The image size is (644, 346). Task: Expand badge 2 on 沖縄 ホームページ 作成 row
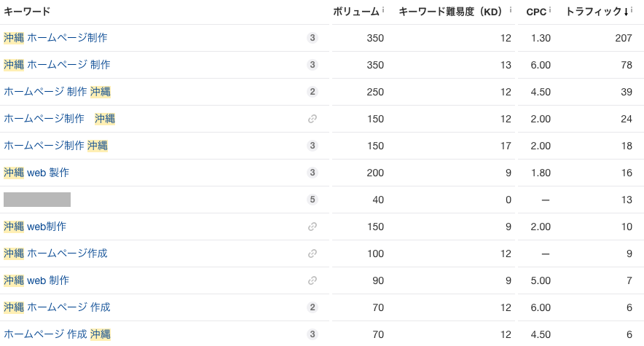pos(313,307)
